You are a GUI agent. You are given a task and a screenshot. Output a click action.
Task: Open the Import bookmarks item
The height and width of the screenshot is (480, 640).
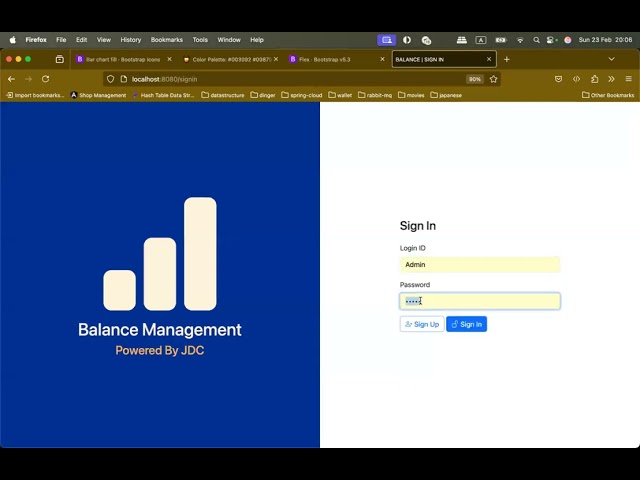(35, 95)
